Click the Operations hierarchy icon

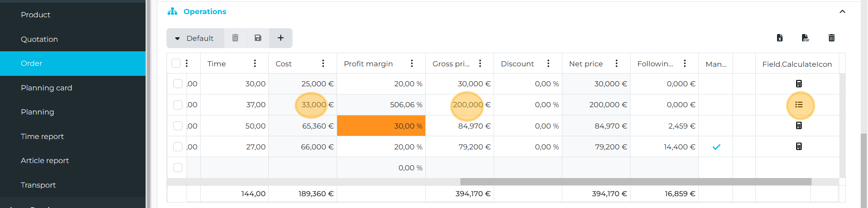click(x=172, y=12)
